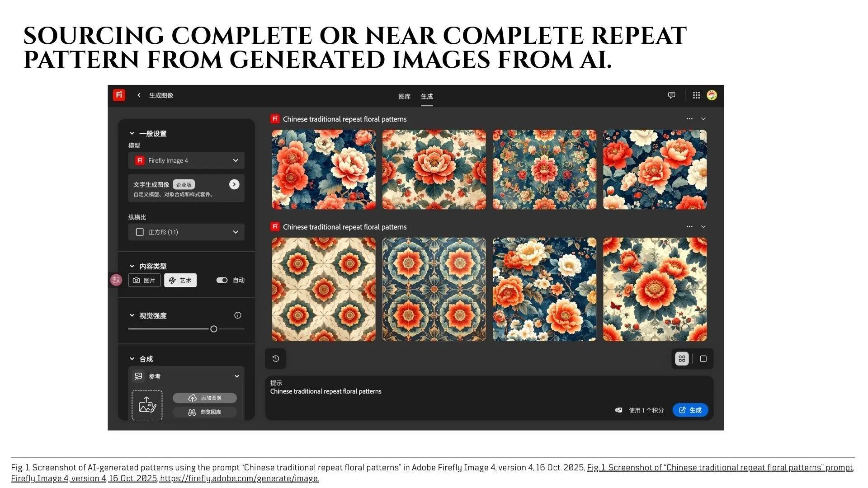Switch to the 生成 tab
868x488 pixels.
tap(426, 96)
